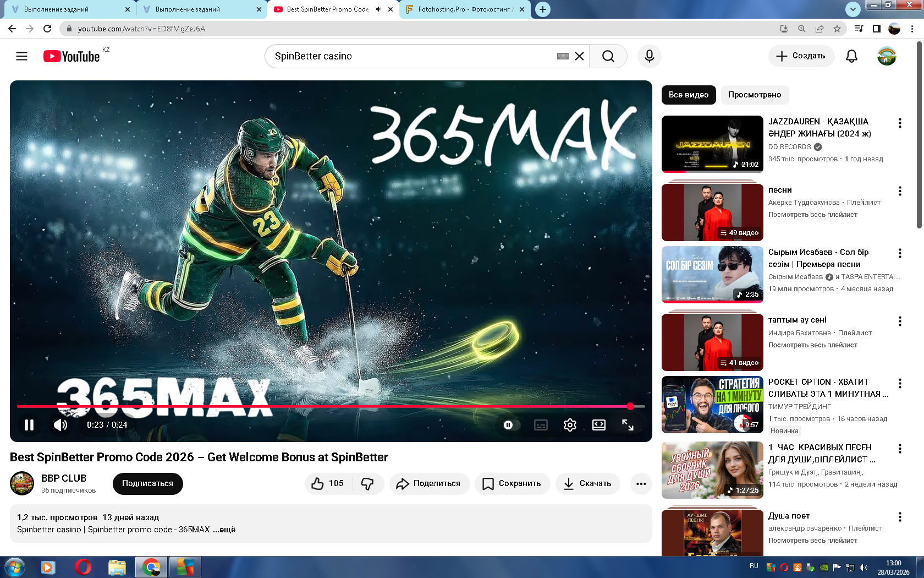This screenshot has height=578, width=924.
Task: Click Посмотреть весь плейлист under песни
Action: (x=813, y=215)
